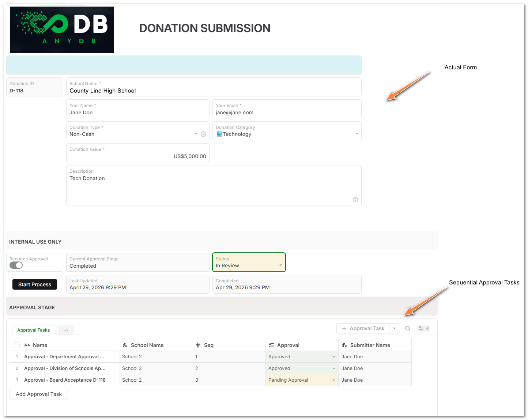Screen dimensions: 528x420
Task: Open the Donation Category dropdown arrow
Action: (x=357, y=134)
